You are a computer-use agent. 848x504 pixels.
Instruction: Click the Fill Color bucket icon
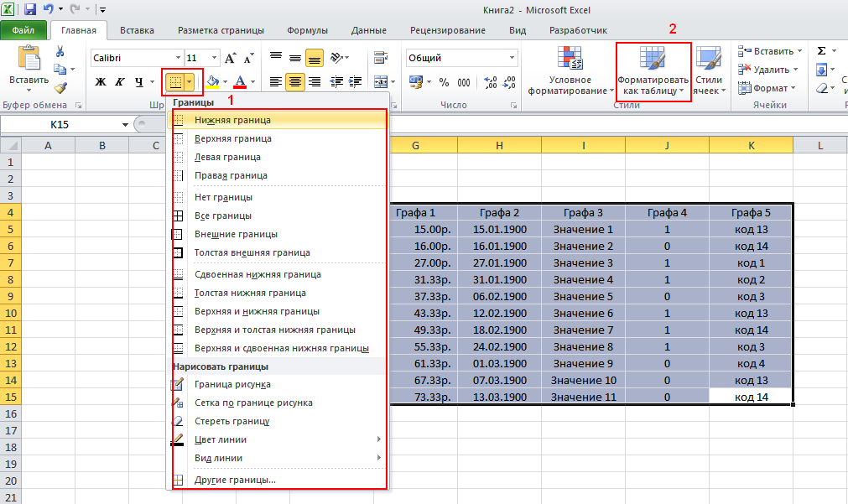tap(212, 82)
